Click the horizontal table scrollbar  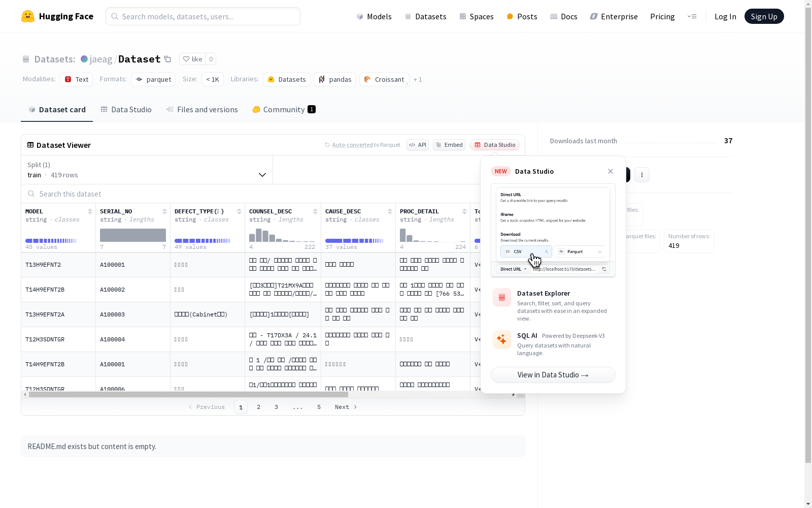pos(188,394)
